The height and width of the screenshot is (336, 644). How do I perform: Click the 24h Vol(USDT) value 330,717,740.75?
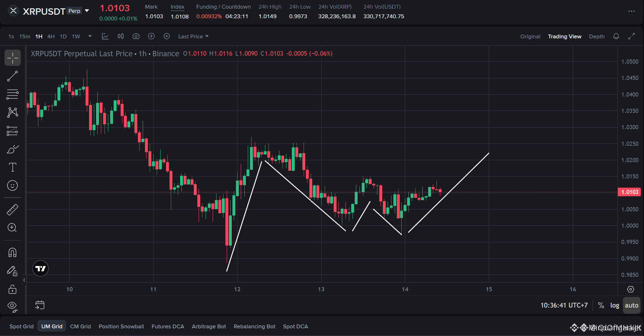coord(384,16)
